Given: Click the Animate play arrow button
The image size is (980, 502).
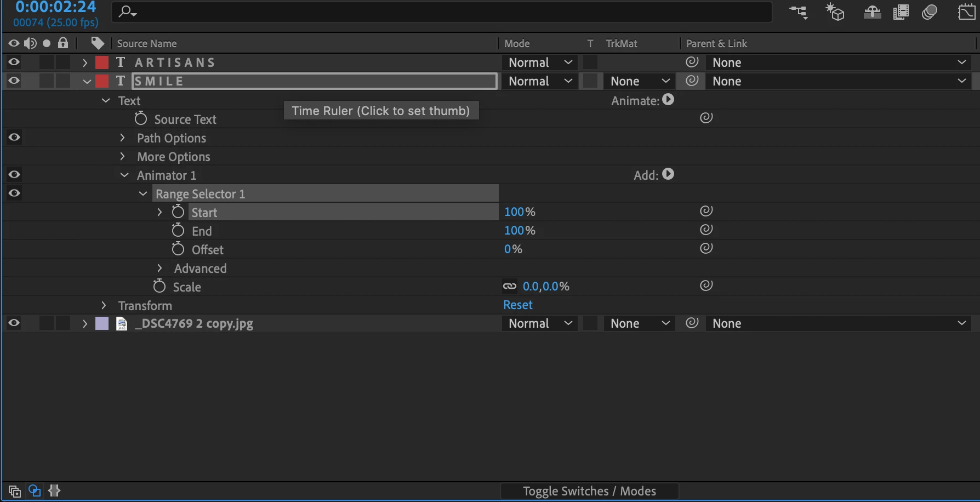Looking at the screenshot, I should point(668,100).
